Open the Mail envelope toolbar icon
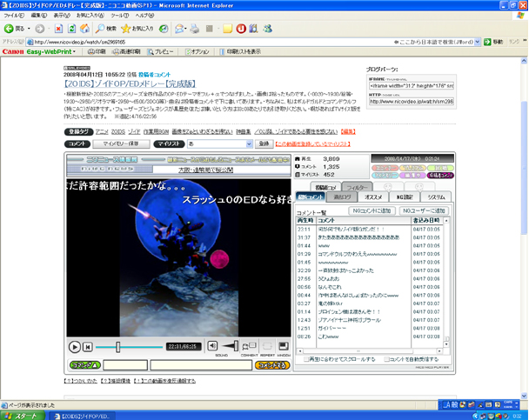This screenshot has height=420, width=529. [179, 29]
